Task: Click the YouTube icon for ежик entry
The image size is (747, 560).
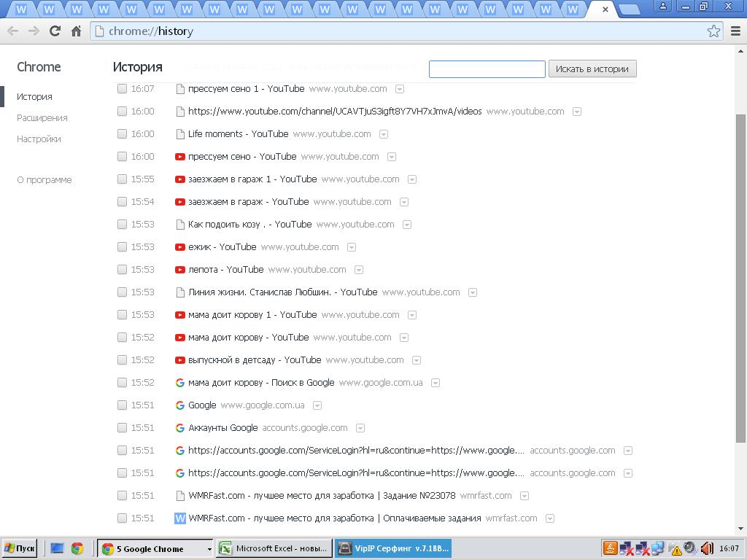Action: (x=180, y=247)
